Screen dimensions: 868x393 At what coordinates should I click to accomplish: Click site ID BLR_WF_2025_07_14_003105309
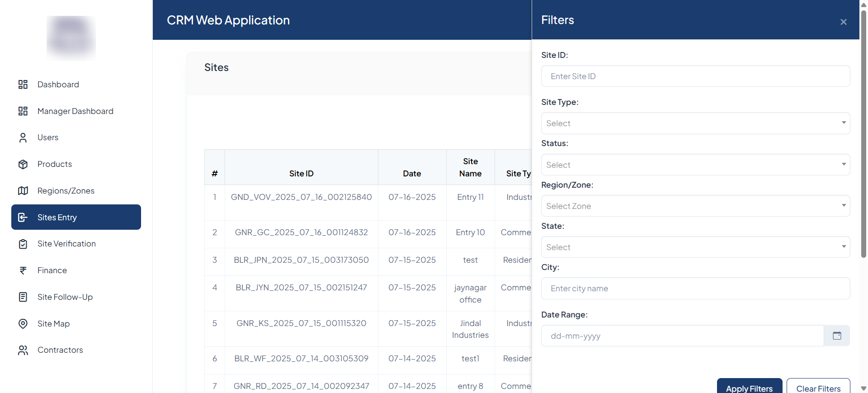[x=302, y=359]
